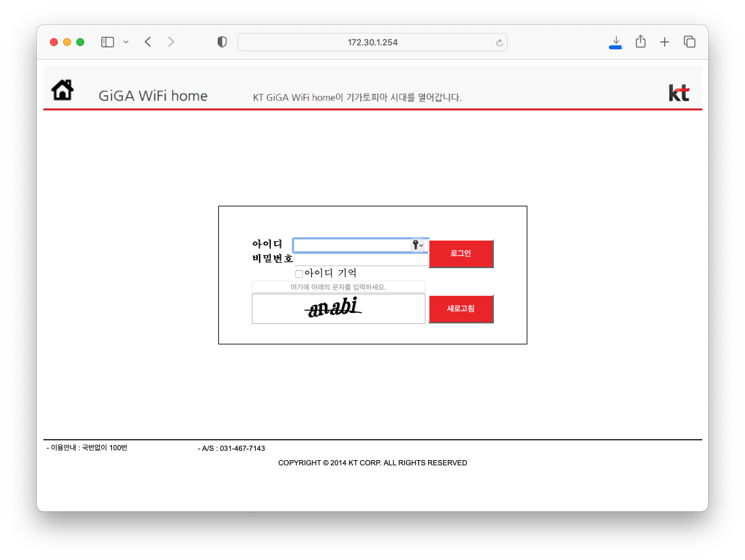Open the privacy shield report icon
Viewport: 745px width, 560px height.
click(222, 42)
